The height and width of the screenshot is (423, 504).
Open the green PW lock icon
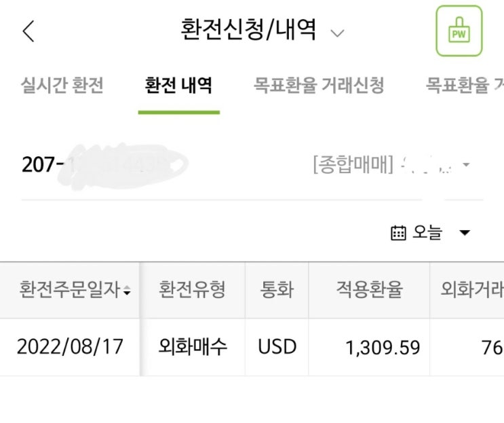pos(459,31)
